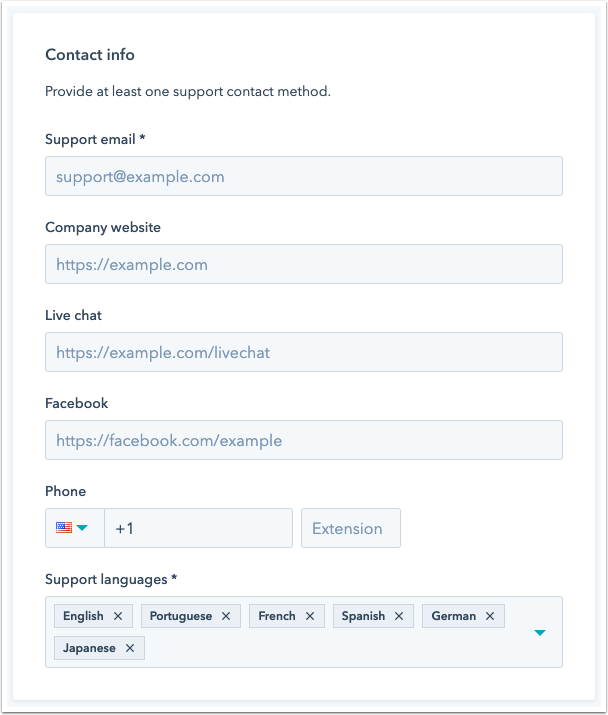Click the Japanese language chip
The width and height of the screenshot is (608, 715).
click(x=89, y=648)
